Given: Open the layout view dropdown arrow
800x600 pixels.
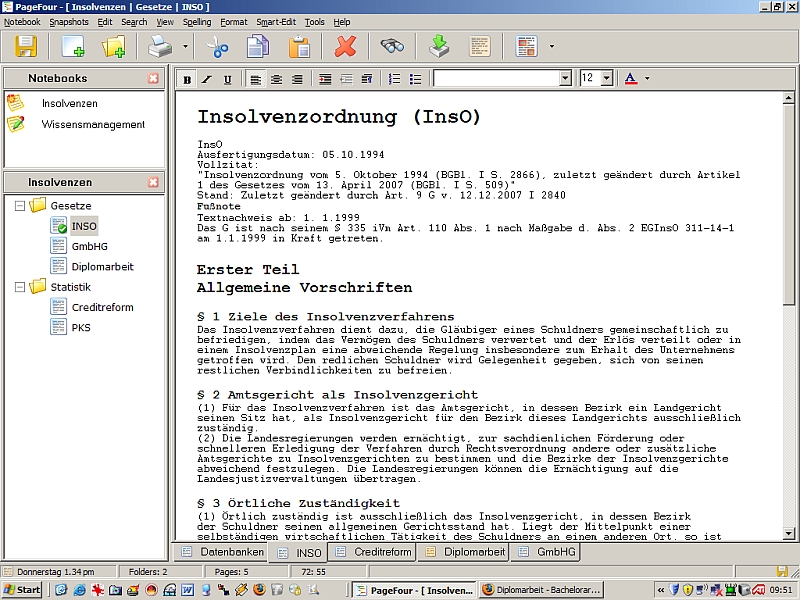Looking at the screenshot, I should 552,46.
